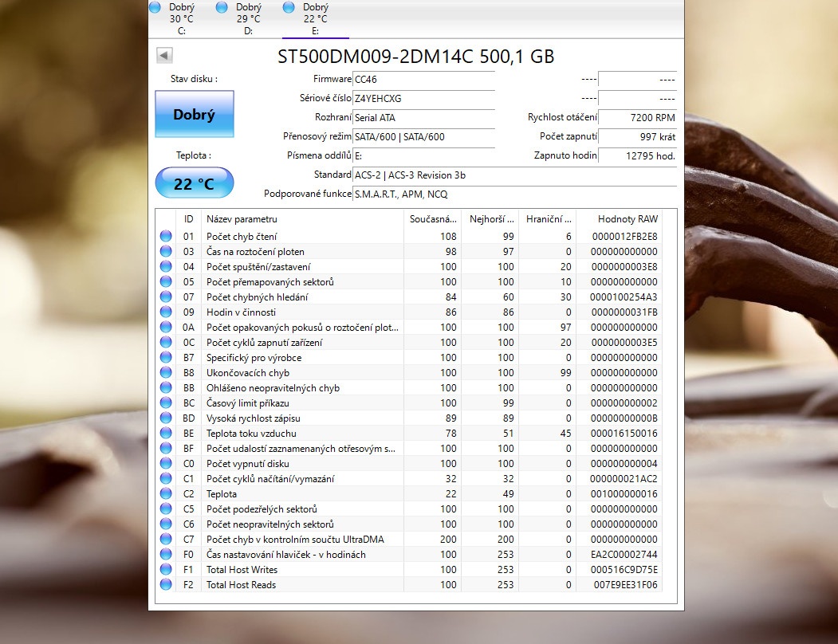838x644 pixels.
Task: Click status orb for Čas na roztočení ploten
Action: click(x=166, y=251)
